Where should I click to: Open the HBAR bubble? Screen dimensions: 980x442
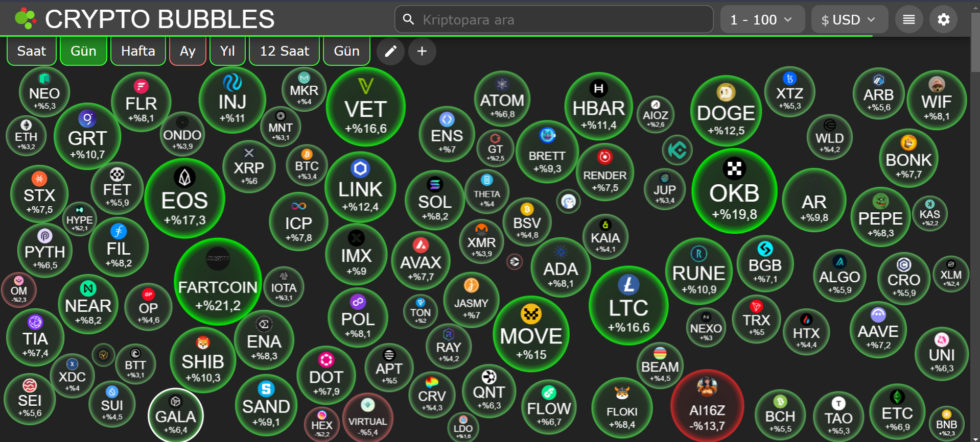click(599, 106)
